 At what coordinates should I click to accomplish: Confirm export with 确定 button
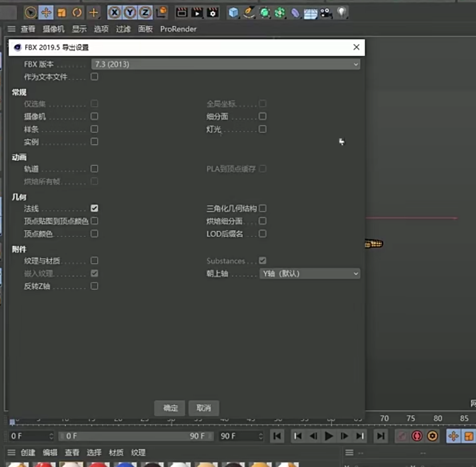[x=170, y=408]
